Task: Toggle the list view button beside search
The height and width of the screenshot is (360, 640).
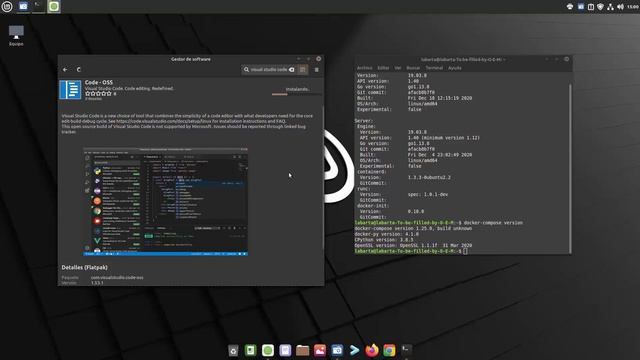Action: click(303, 70)
